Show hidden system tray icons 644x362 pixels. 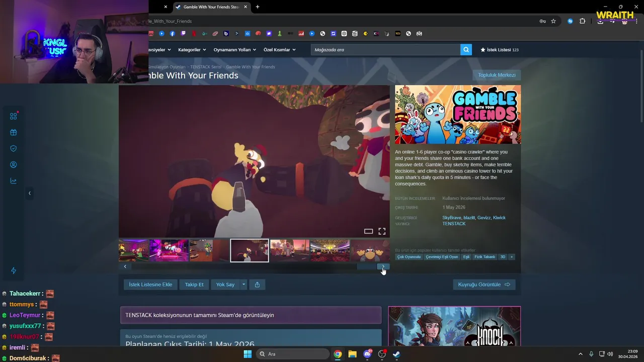click(x=580, y=354)
